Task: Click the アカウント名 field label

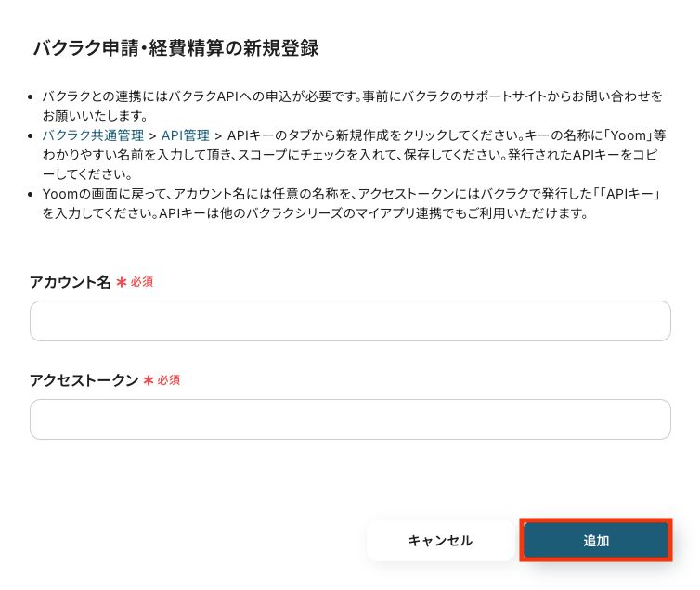Action: tap(71, 282)
